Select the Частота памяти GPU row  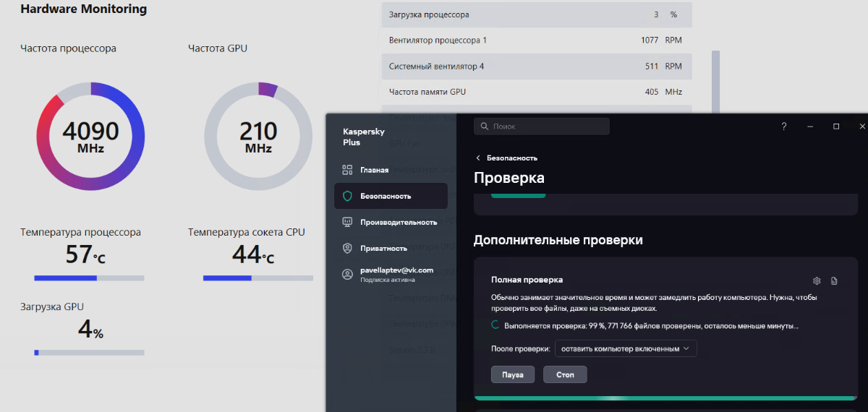537,92
